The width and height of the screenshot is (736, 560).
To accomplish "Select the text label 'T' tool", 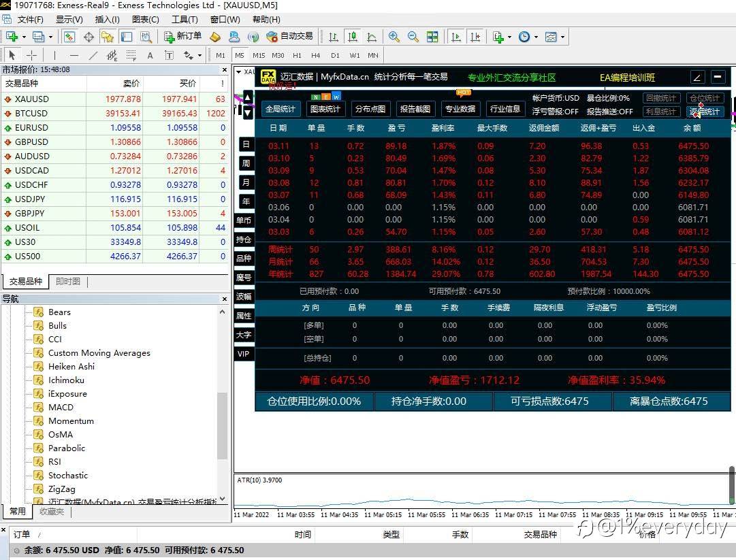I will pos(169,55).
